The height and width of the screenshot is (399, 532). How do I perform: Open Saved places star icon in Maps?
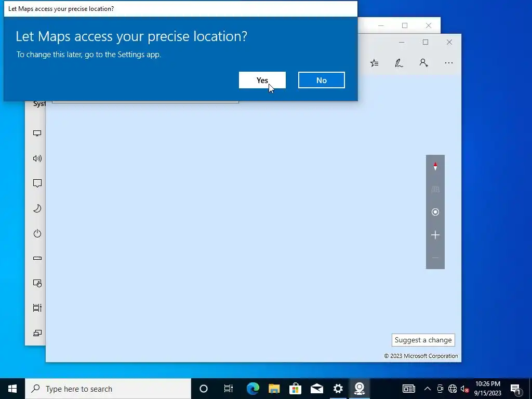374,63
